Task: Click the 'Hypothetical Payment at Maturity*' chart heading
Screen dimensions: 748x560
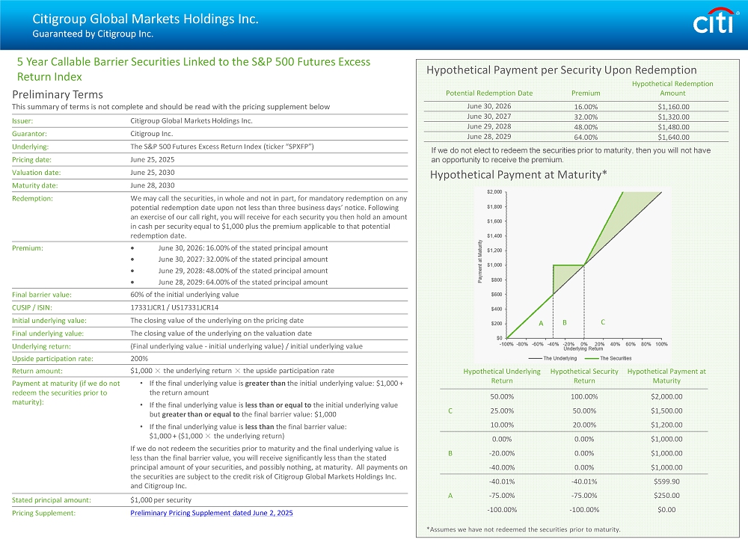Action: (x=518, y=175)
